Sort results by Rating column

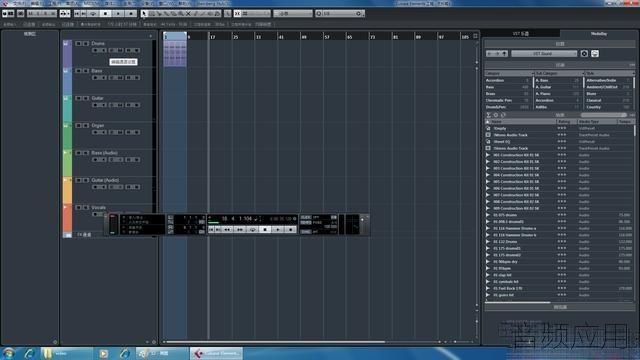(x=567, y=122)
